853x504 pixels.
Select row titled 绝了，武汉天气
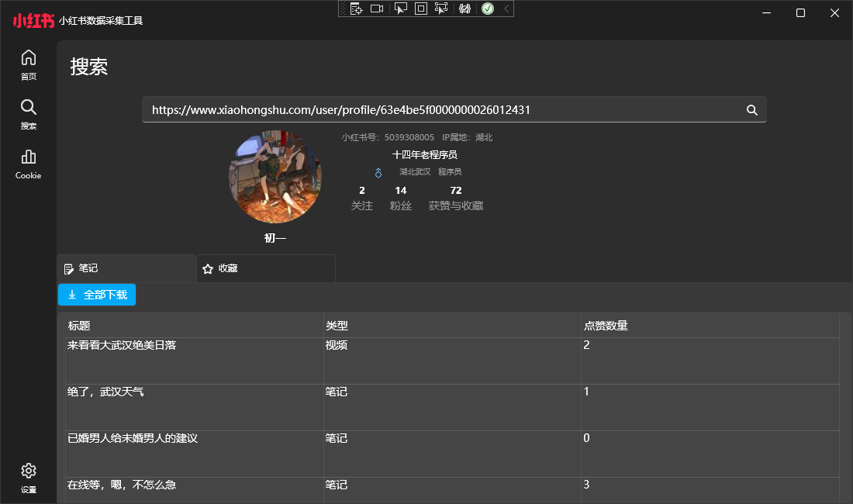[x=452, y=408]
